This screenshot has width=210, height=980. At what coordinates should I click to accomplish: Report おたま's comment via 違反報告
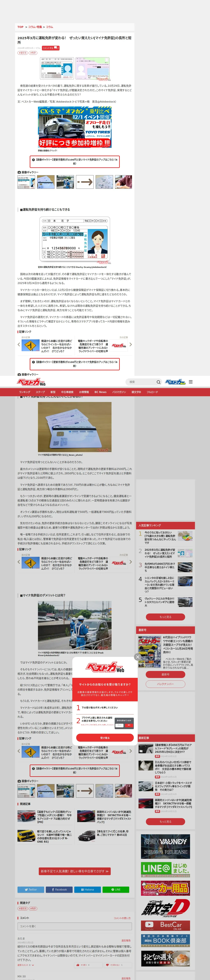click(126, 940)
